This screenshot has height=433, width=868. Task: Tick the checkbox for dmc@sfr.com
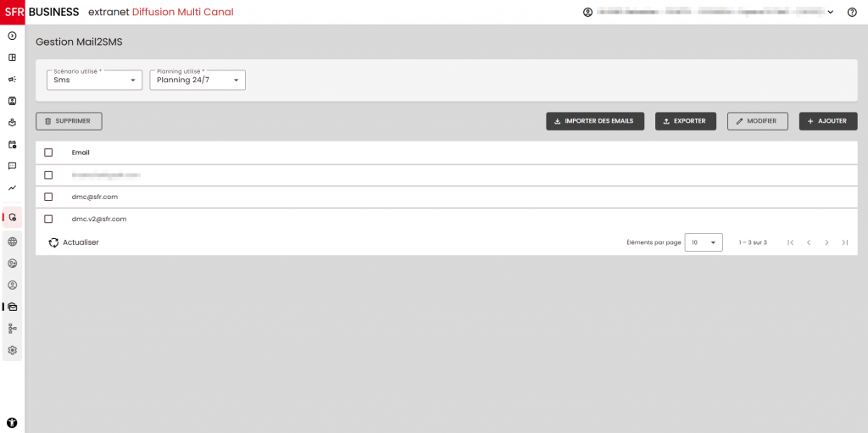pyautogui.click(x=48, y=197)
